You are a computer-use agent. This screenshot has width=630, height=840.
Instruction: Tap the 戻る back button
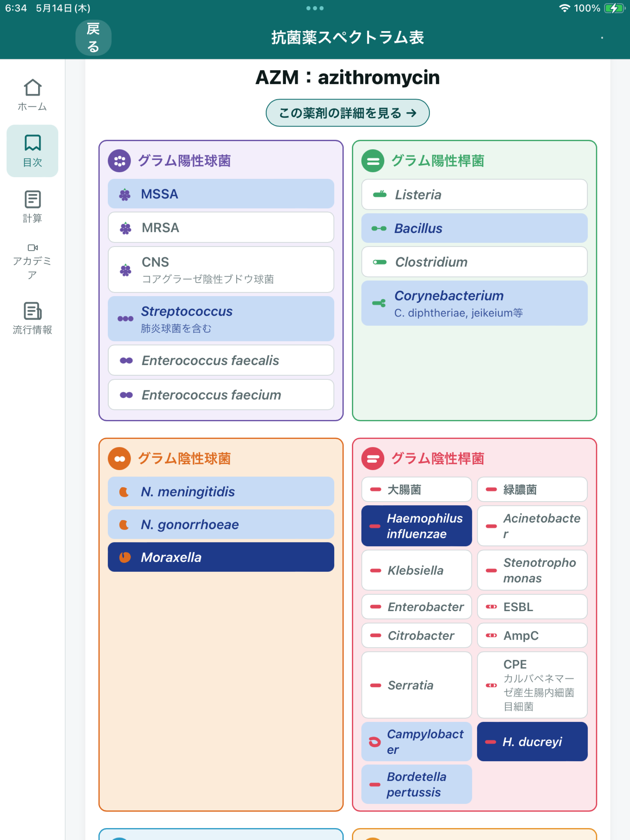93,38
